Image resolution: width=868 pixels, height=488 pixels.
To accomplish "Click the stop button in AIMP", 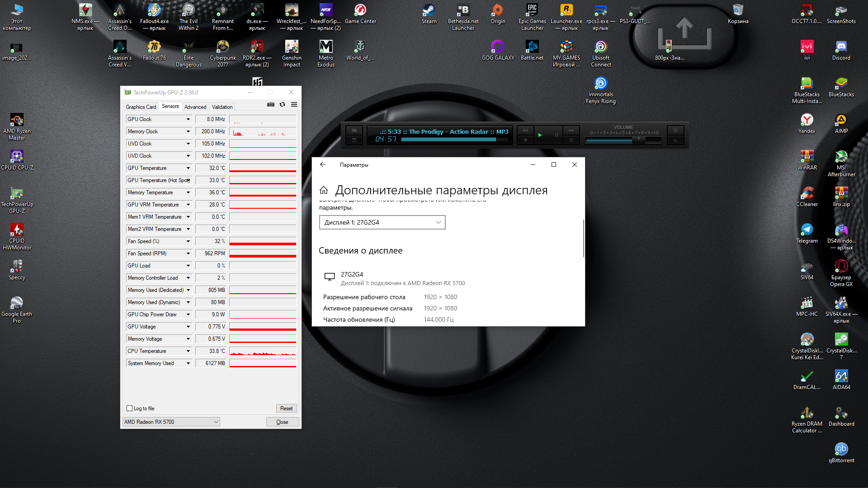I will 525,140.
